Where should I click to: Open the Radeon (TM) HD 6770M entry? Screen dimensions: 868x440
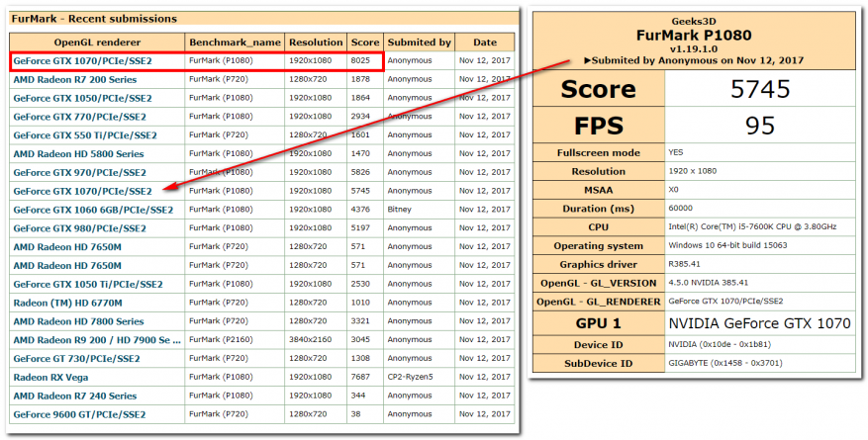tap(68, 303)
